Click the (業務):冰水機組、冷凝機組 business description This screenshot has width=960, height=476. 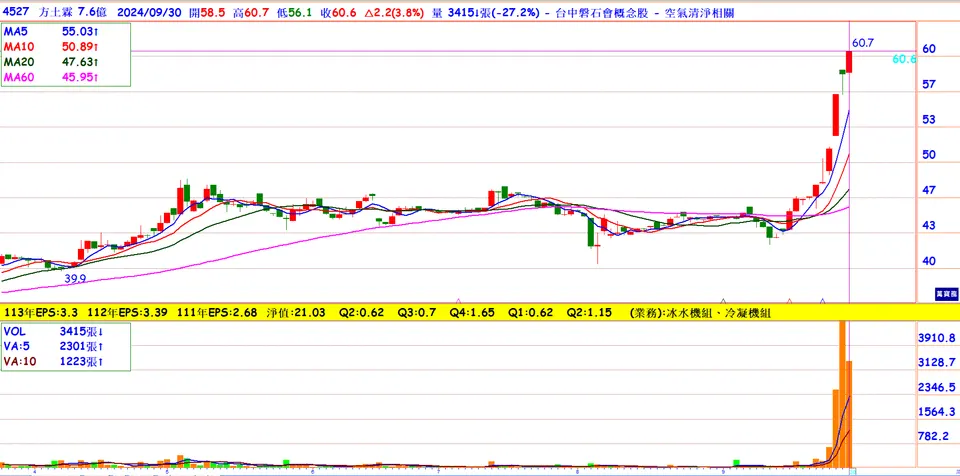(x=699, y=312)
